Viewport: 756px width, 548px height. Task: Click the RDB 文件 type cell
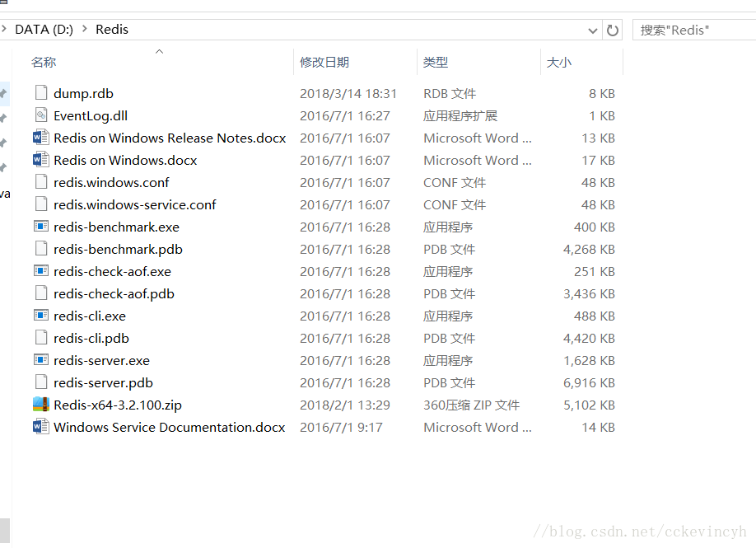450,94
